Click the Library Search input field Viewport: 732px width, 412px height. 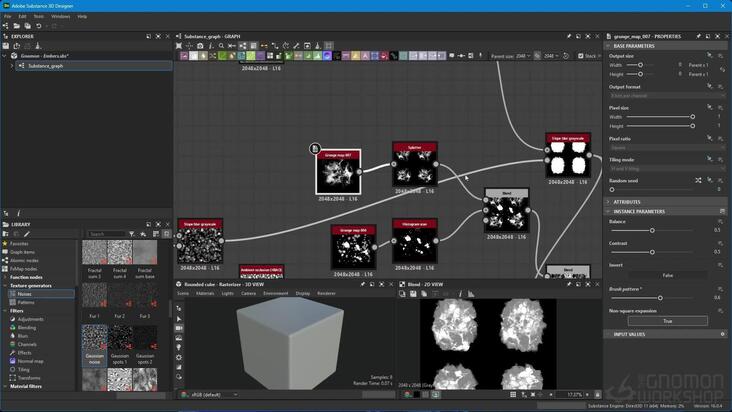[107, 234]
